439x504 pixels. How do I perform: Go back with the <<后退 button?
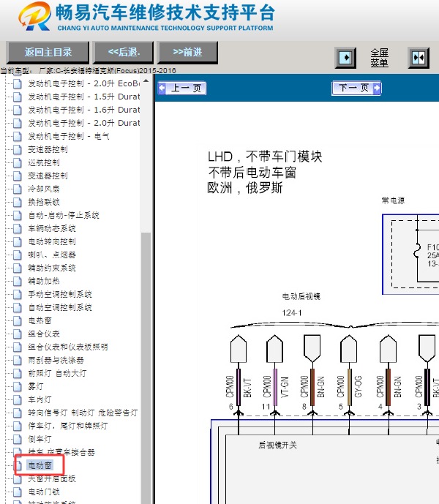pos(124,52)
